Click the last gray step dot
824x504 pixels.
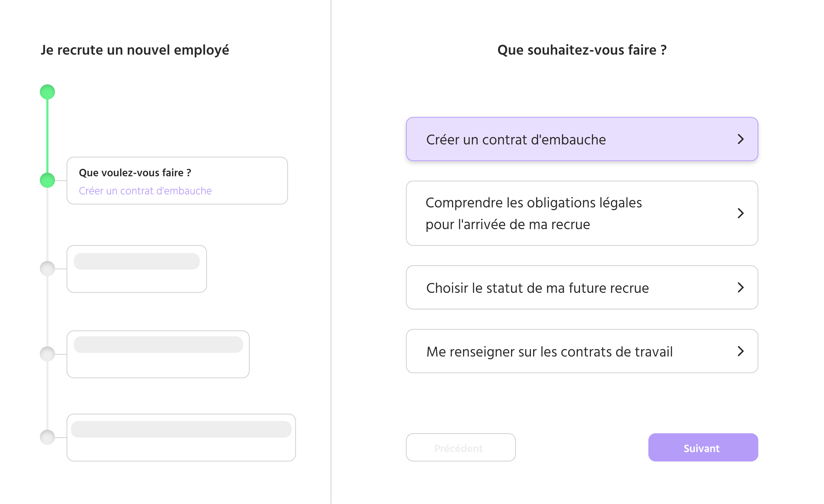pyautogui.click(x=48, y=437)
